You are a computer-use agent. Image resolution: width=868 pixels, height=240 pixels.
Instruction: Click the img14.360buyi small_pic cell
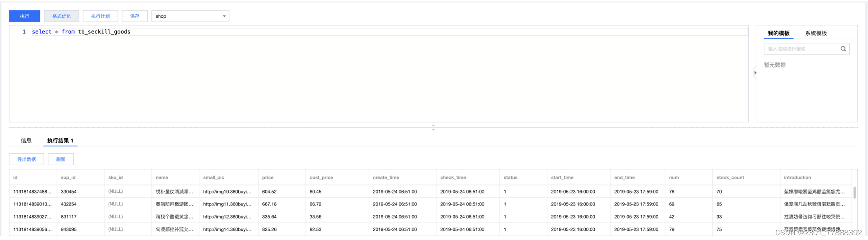tap(229, 229)
